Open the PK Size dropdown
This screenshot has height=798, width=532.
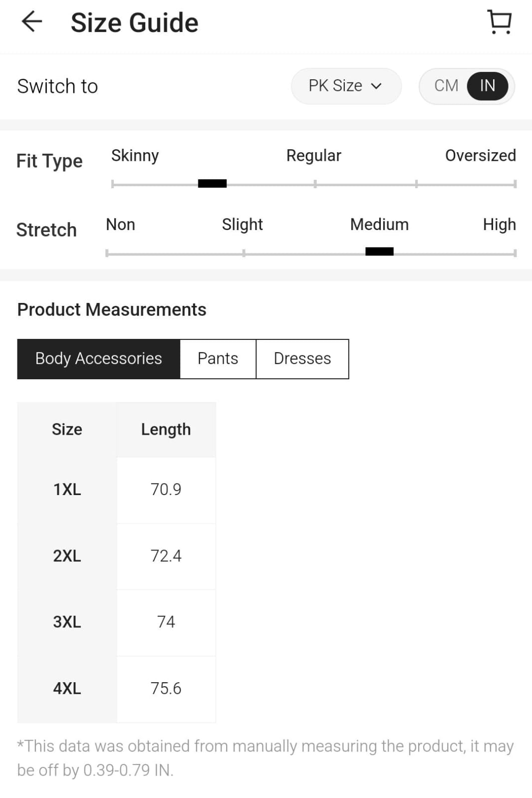[x=346, y=86]
